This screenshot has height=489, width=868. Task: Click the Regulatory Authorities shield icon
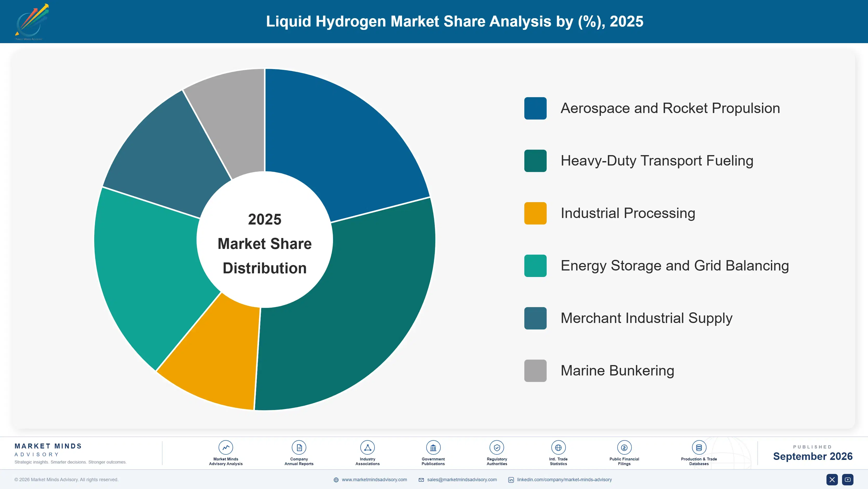click(x=497, y=447)
